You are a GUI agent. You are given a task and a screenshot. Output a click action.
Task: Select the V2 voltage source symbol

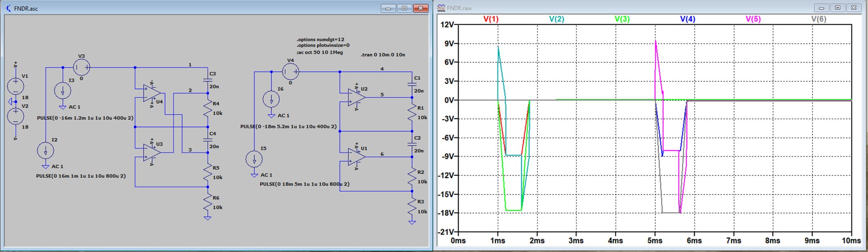[x=16, y=116]
